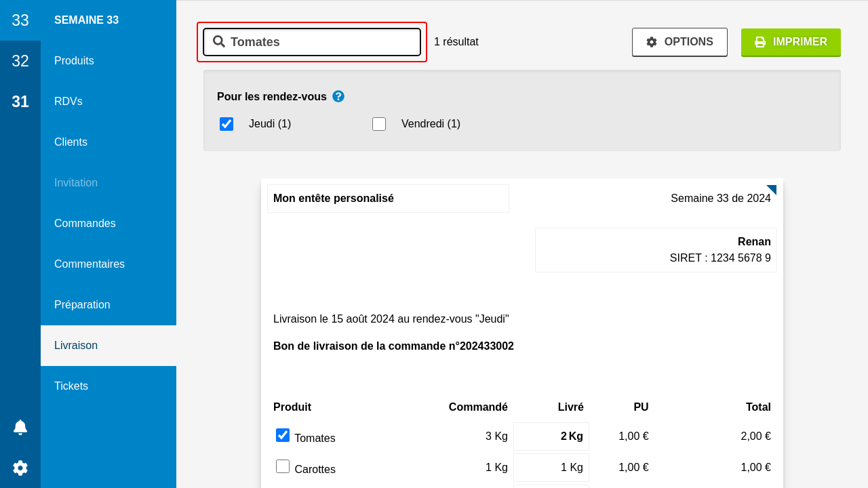This screenshot has width=868, height=488.
Task: Go to the Commandes section
Action: point(85,224)
